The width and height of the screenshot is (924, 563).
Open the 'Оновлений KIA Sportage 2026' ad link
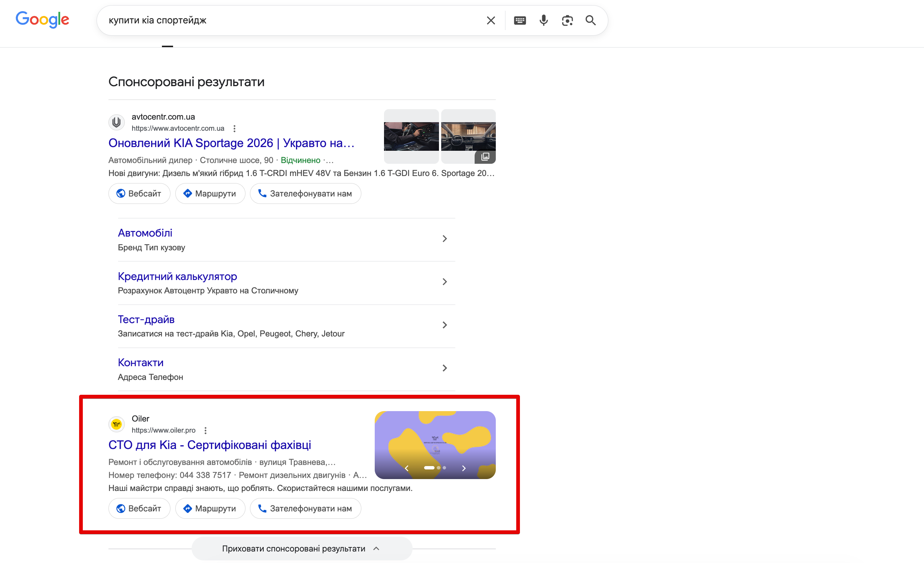point(231,143)
